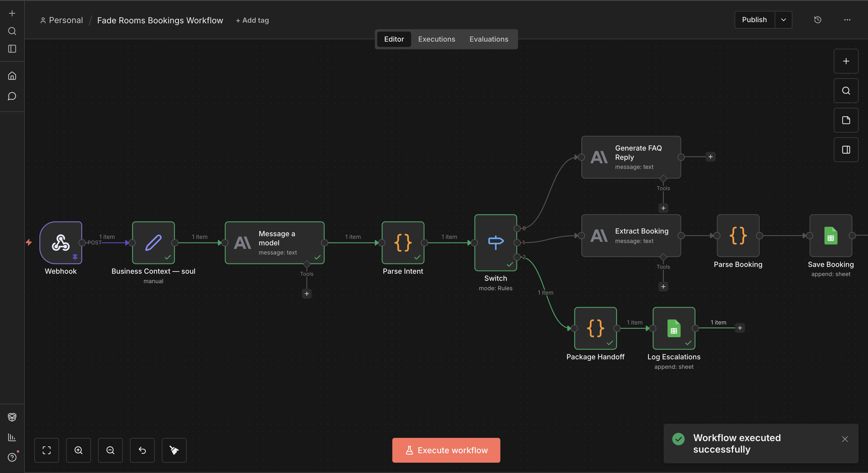868x473 pixels.
Task: Zoom in on the canvas
Action: [x=79, y=450]
